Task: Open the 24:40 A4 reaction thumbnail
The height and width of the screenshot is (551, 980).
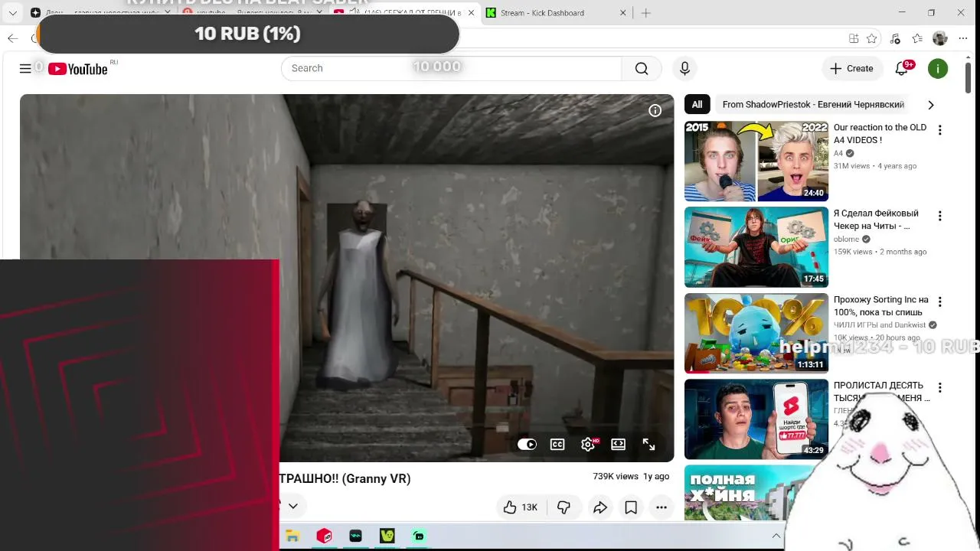Action: coord(756,161)
